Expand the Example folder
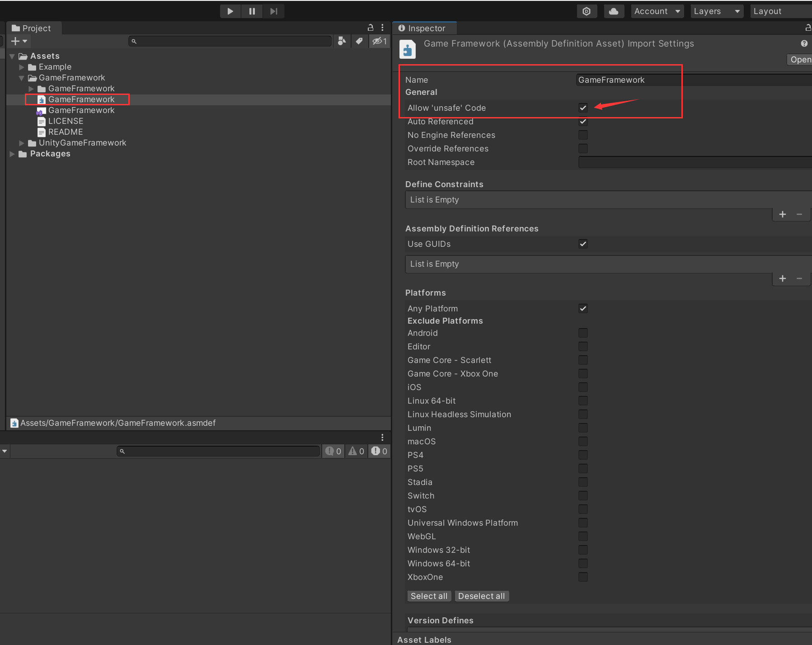 (21, 67)
